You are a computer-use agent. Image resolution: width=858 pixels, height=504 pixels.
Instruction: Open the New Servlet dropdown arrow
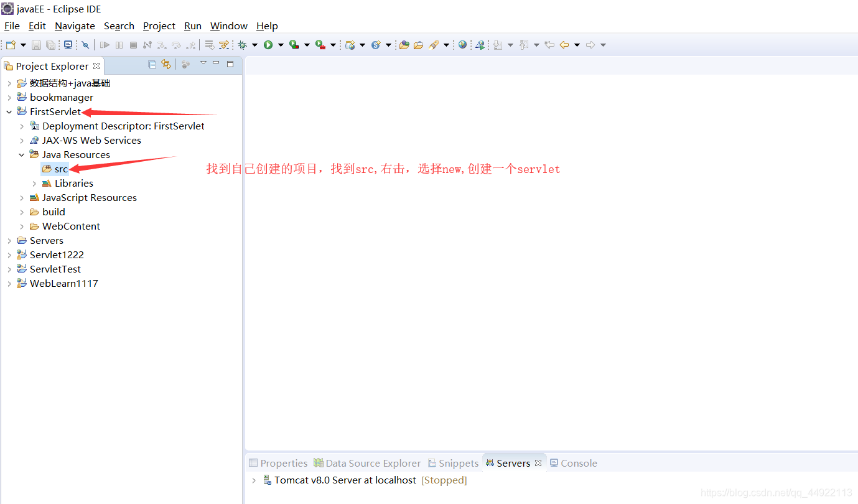(388, 45)
